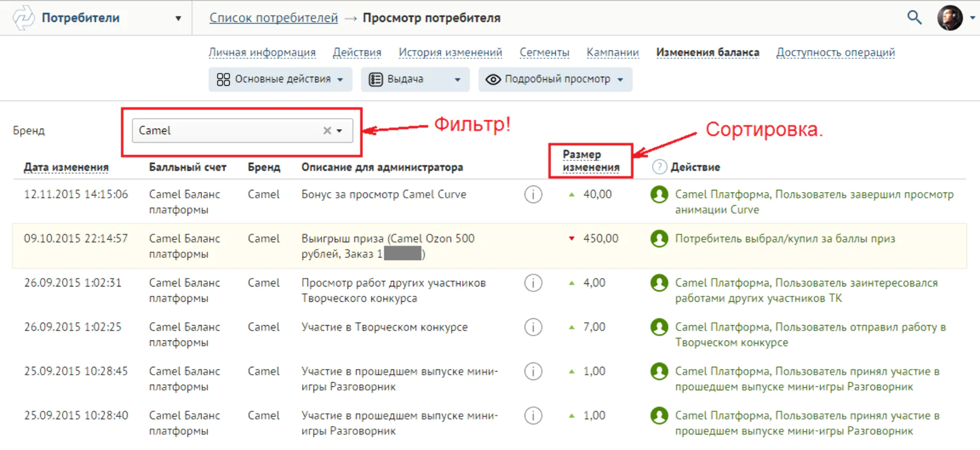Image resolution: width=980 pixels, height=450 pixels.
Task: Click user icon beside 'Потребитель выбрал/купил за баллы приз'
Action: 659,239
